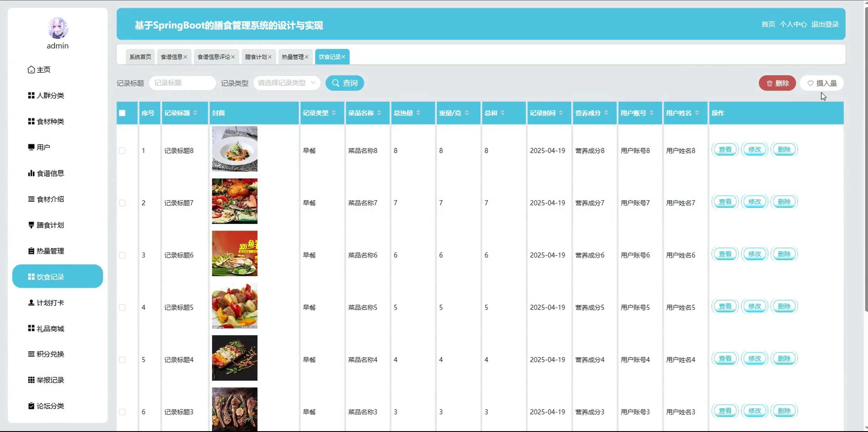Sort by 菜品名称 column arrows

[x=379, y=113]
